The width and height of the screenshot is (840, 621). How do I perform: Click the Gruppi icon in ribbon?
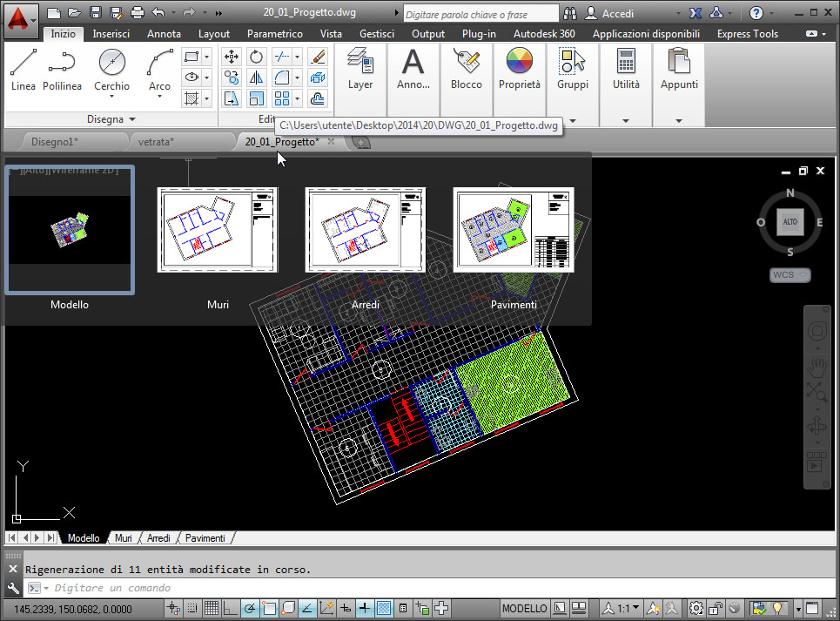[573, 63]
